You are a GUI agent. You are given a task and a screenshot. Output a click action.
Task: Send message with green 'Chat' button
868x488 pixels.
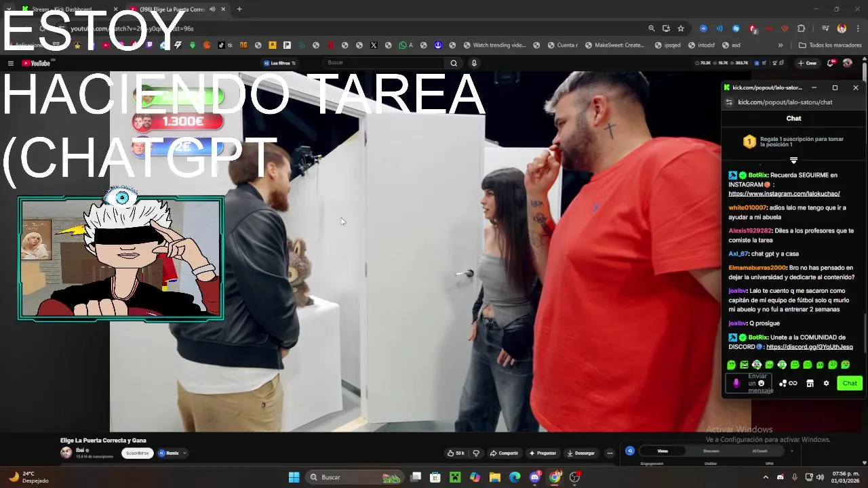pyautogui.click(x=850, y=383)
